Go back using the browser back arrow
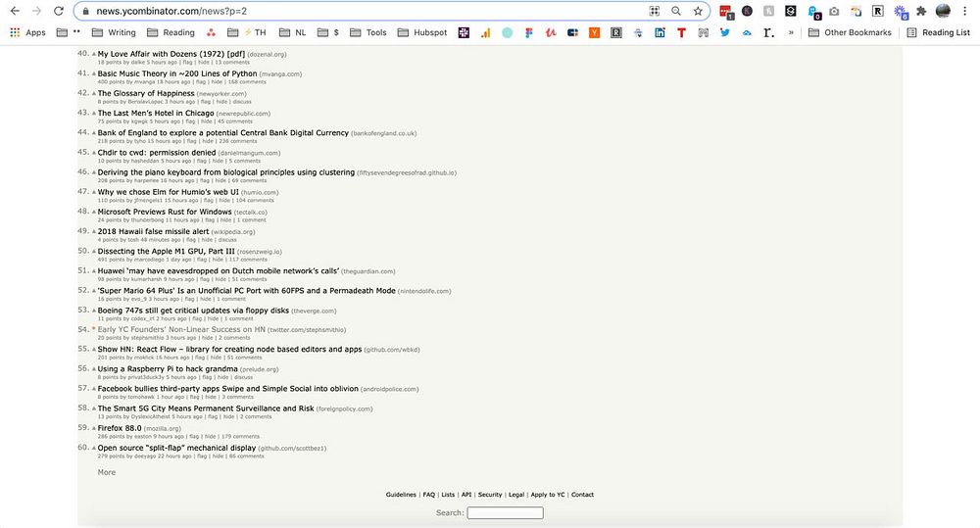The image size is (980, 528). [15, 11]
